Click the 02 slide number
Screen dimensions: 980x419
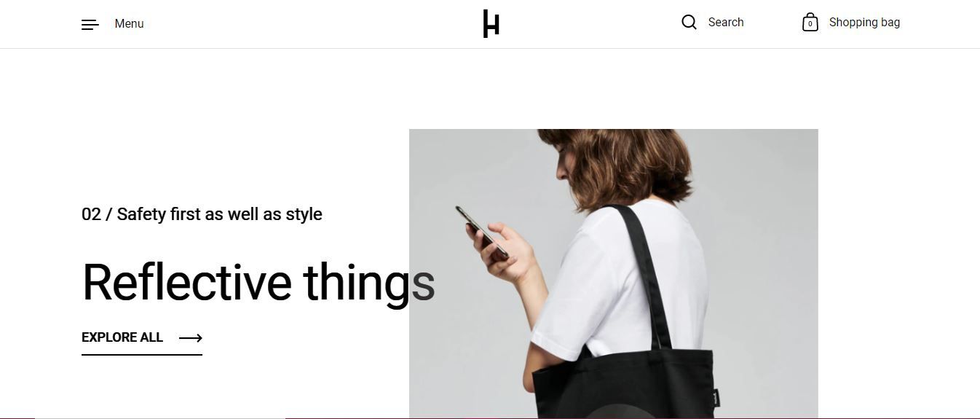[91, 214]
